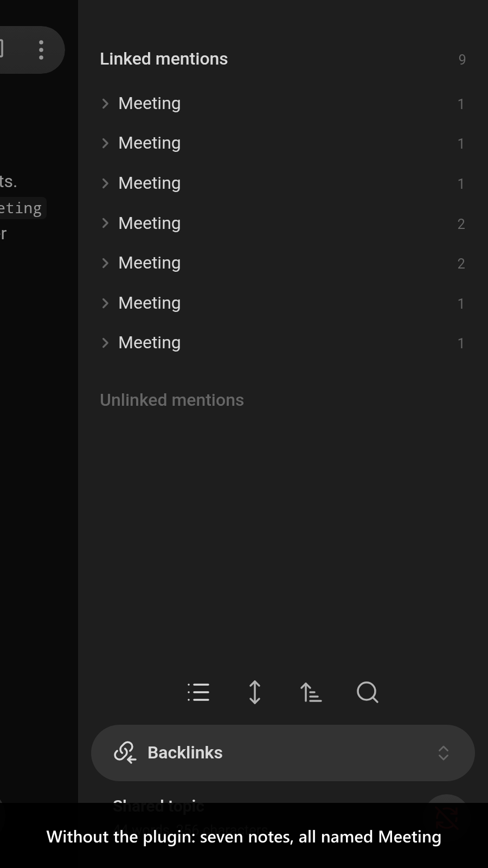This screenshot has width=488, height=868.
Task: Open the Backlinks panel selector
Action: [283, 753]
